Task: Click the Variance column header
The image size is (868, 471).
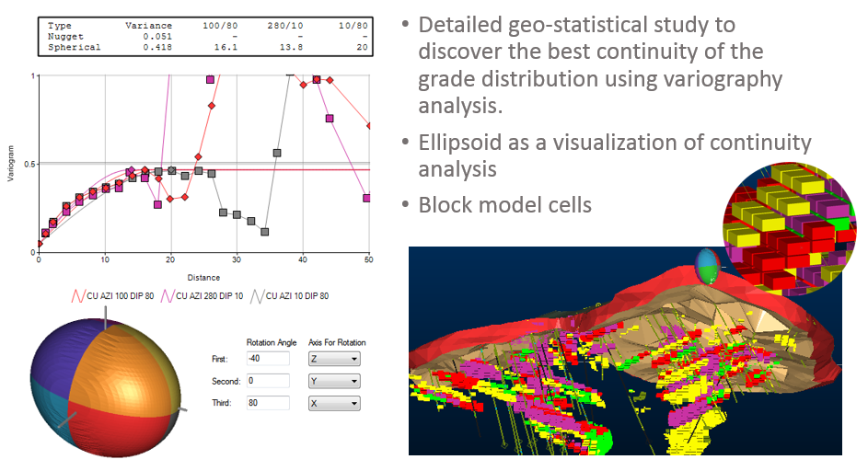Action: coord(148,26)
